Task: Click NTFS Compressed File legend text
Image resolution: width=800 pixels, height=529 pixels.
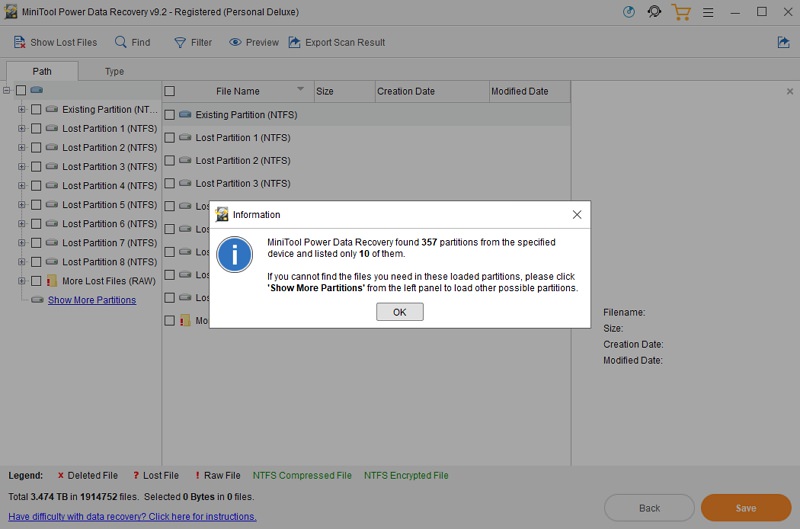Action: pos(302,475)
